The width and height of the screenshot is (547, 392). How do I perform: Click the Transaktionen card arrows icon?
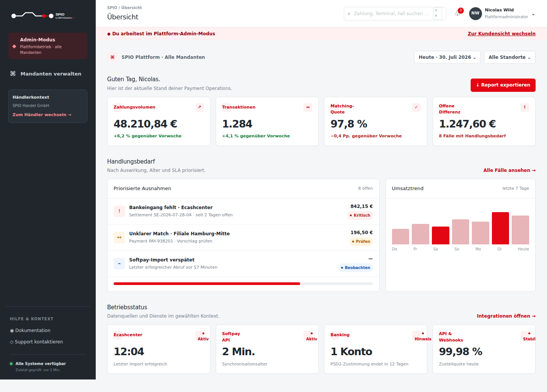(308, 107)
